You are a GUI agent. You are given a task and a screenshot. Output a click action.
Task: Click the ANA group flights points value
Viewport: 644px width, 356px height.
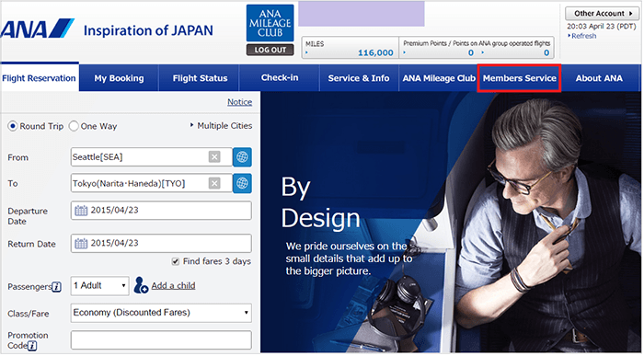pyautogui.click(x=546, y=52)
